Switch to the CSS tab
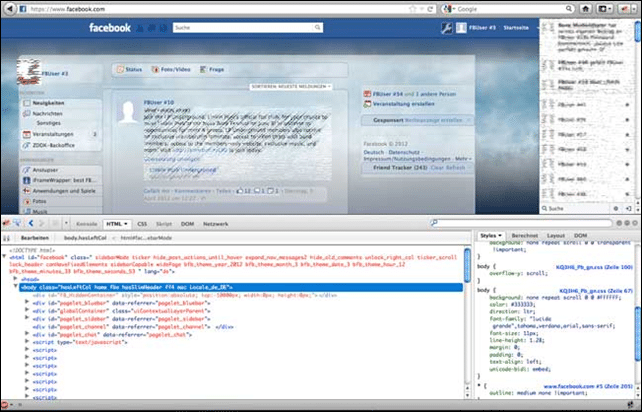The height and width of the screenshot is (412, 642). tap(142, 224)
